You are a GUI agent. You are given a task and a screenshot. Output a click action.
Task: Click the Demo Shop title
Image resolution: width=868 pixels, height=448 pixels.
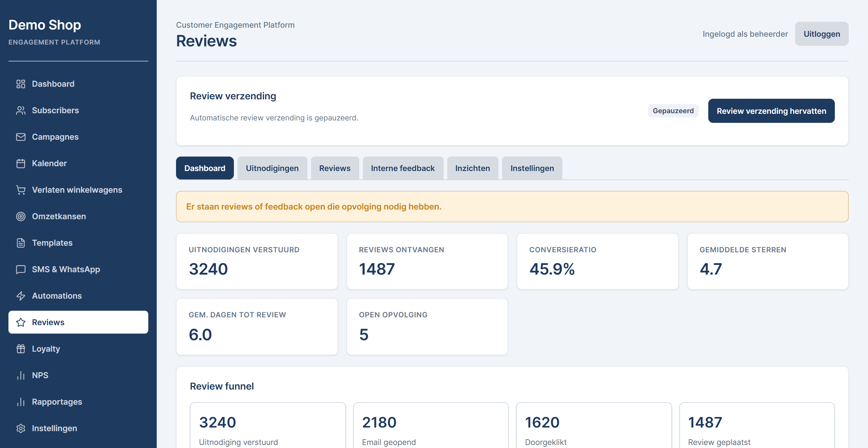pyautogui.click(x=45, y=25)
